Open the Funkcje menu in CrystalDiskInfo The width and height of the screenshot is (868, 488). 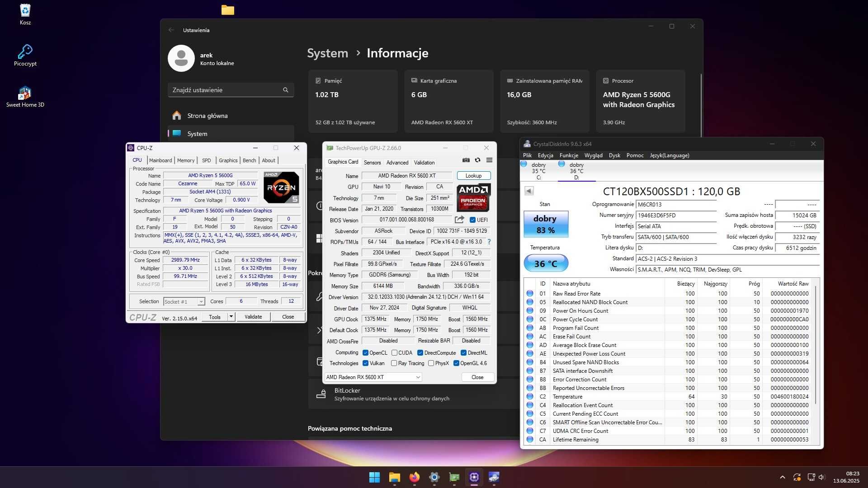[569, 155]
